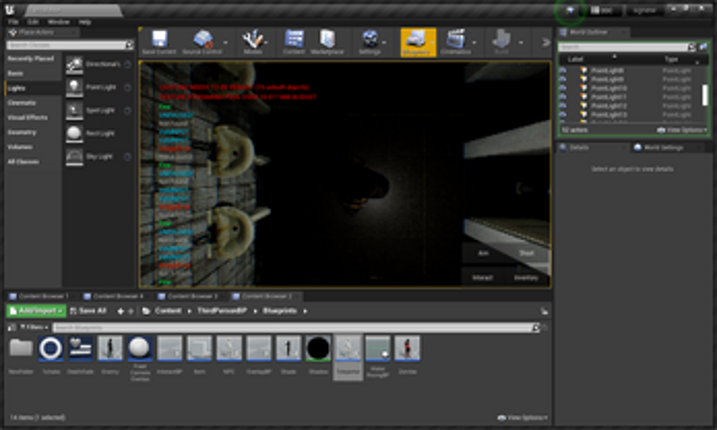Click the Save All button

tap(88, 311)
